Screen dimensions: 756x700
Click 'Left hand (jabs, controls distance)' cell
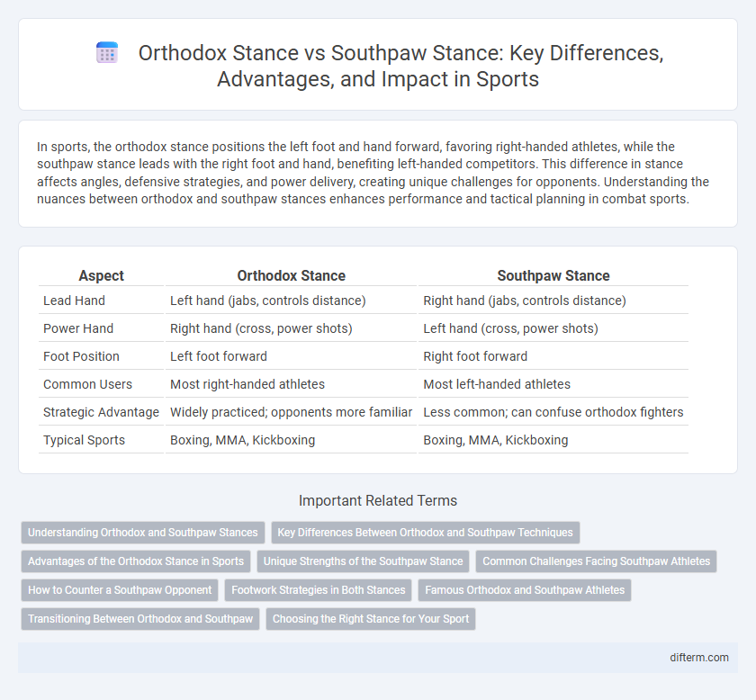pos(291,301)
